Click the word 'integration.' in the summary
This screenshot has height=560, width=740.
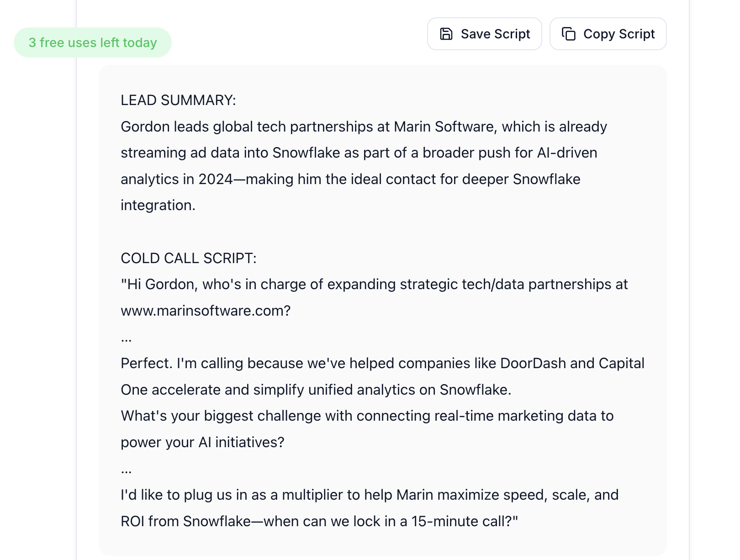tap(158, 205)
